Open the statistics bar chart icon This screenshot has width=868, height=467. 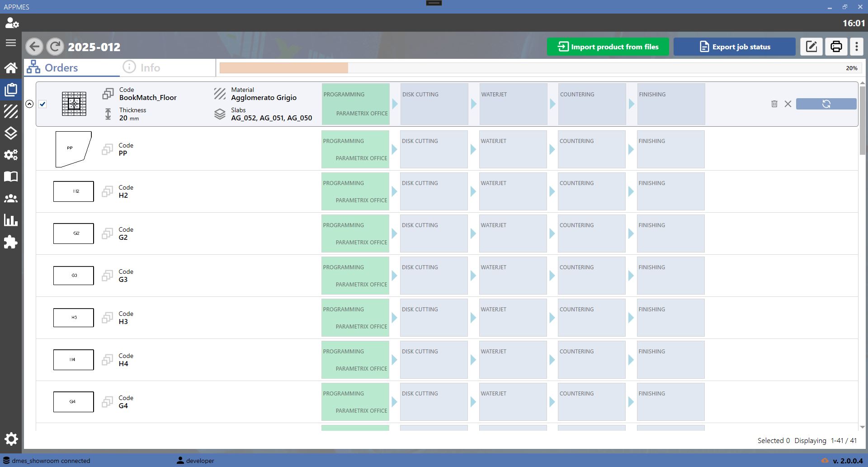[11, 220]
